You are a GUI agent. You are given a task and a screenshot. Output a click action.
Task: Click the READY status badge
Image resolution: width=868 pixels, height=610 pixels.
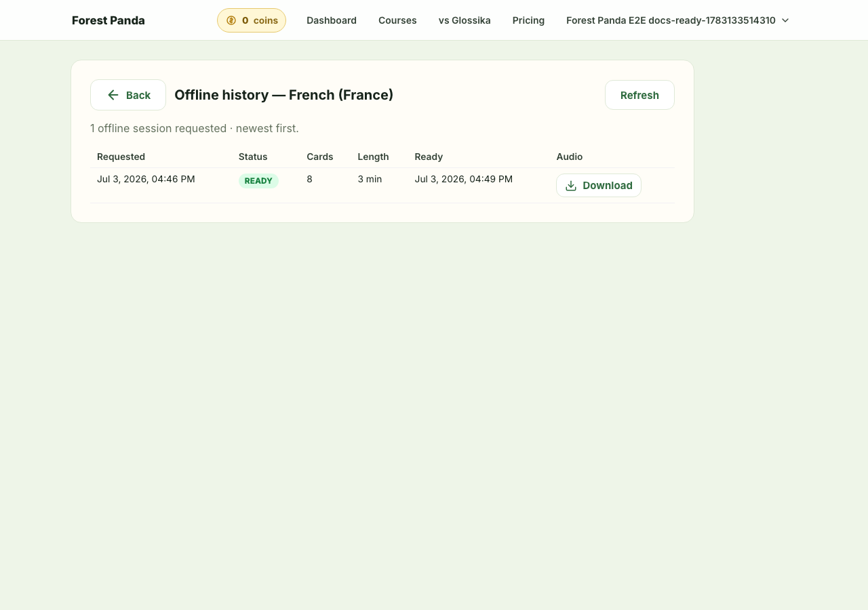[258, 181]
